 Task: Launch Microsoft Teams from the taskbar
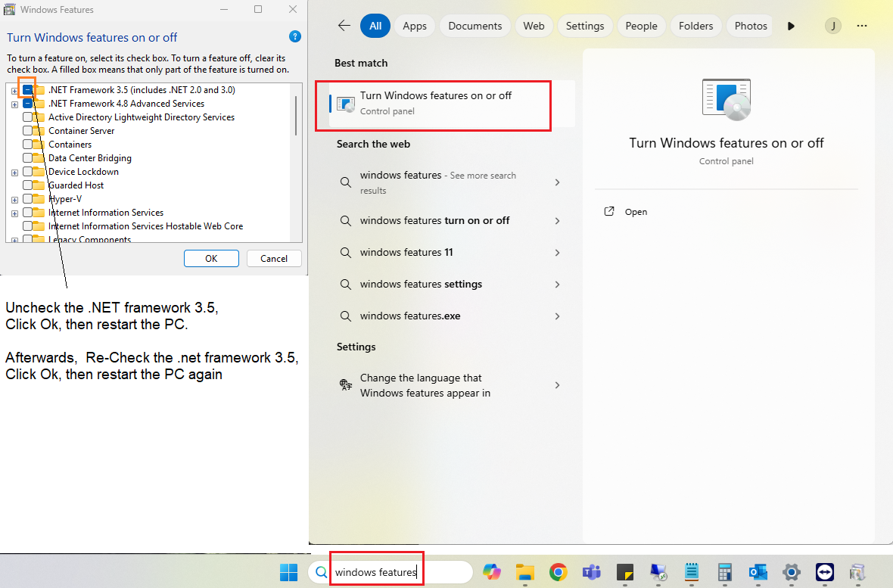[591, 572]
